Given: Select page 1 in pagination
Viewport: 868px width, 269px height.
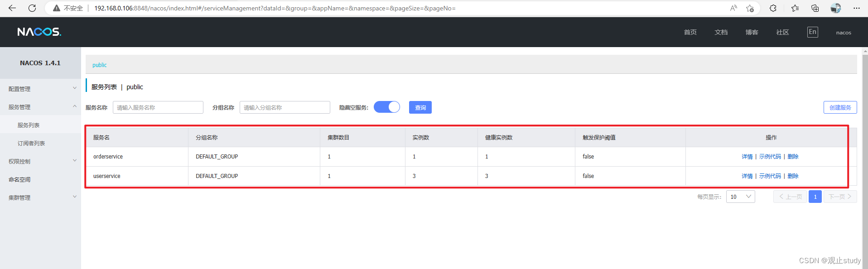Looking at the screenshot, I should pos(815,197).
